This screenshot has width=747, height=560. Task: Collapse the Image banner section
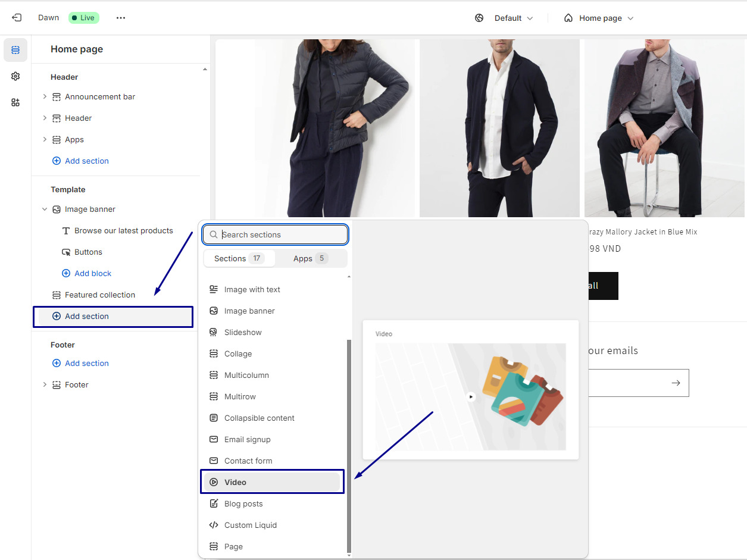click(45, 209)
